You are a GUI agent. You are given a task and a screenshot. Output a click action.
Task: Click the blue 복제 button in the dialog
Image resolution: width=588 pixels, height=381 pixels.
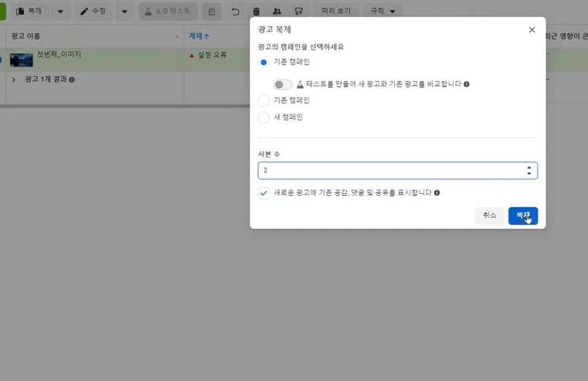(x=523, y=215)
